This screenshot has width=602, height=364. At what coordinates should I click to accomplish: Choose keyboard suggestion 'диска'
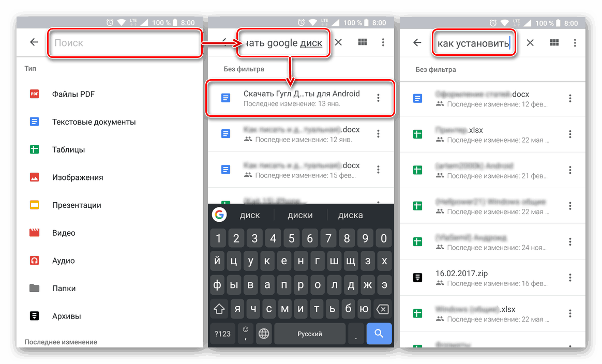click(x=350, y=216)
